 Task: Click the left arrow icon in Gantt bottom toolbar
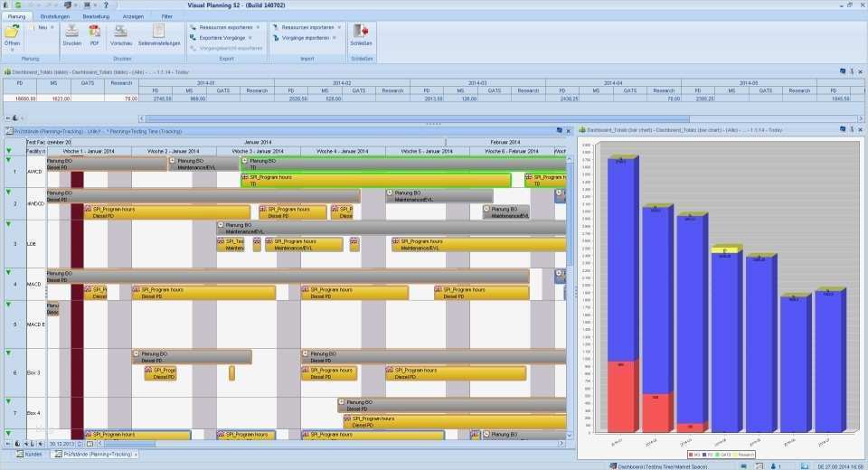pyautogui.click(x=8, y=444)
